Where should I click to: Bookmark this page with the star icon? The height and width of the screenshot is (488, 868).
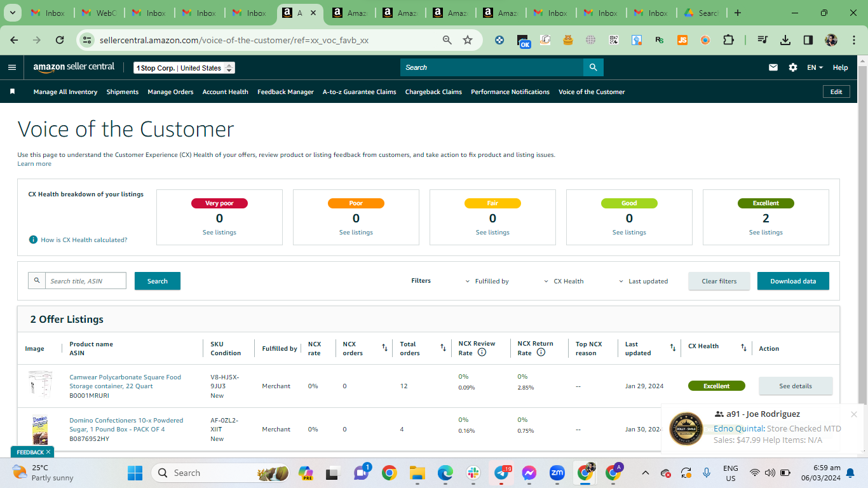[468, 40]
